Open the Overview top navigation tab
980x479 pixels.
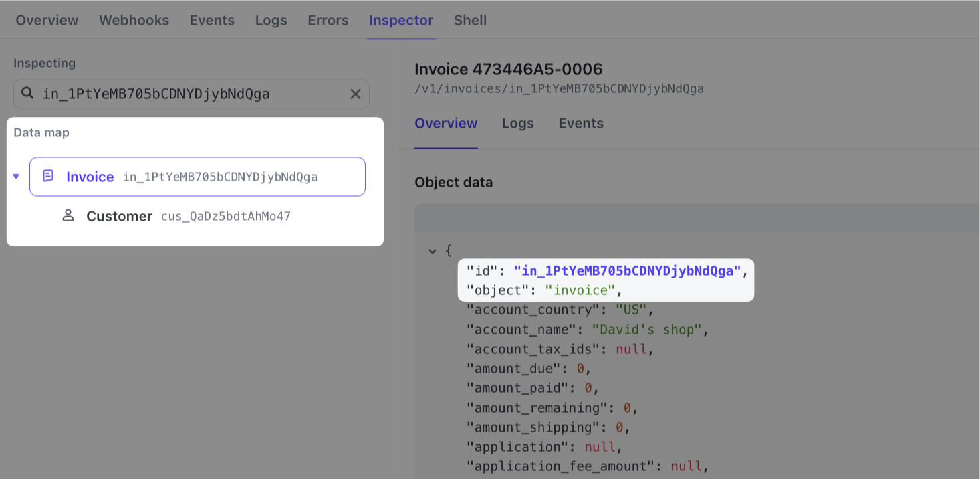pyautogui.click(x=47, y=20)
